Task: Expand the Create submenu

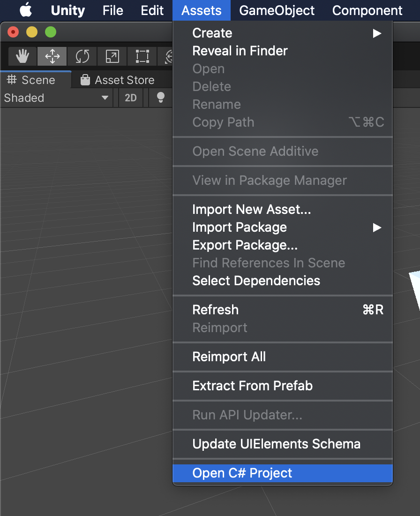Action: point(283,33)
